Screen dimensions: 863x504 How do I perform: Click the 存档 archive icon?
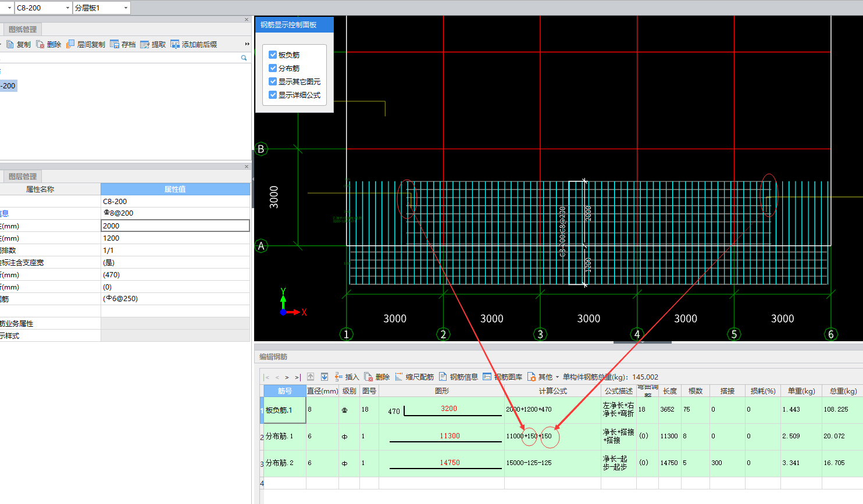point(115,44)
